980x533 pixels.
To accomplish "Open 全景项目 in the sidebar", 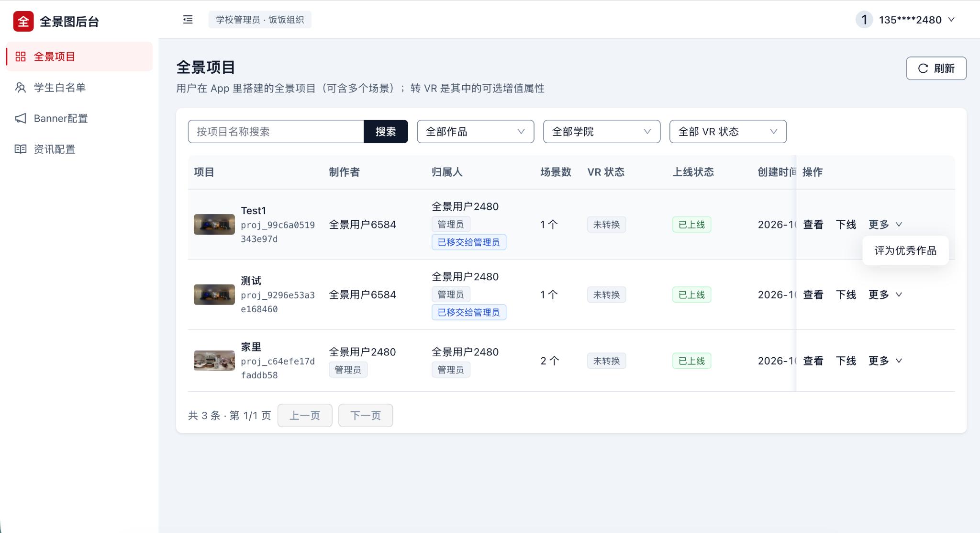I will click(79, 57).
